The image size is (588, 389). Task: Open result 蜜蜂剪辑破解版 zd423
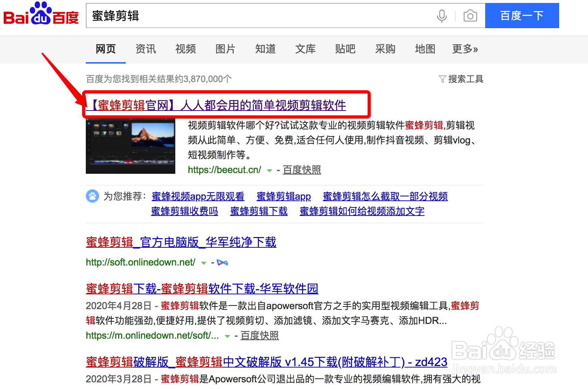click(267, 362)
